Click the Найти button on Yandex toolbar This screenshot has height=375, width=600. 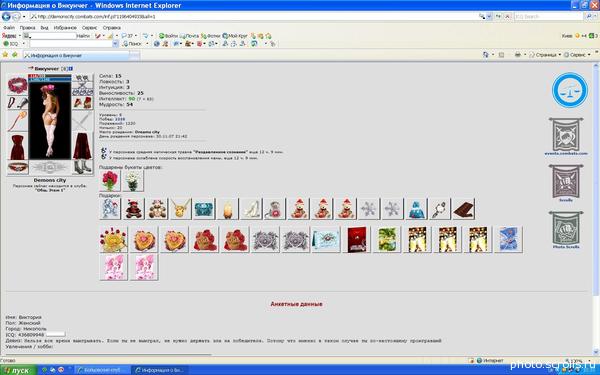83,36
